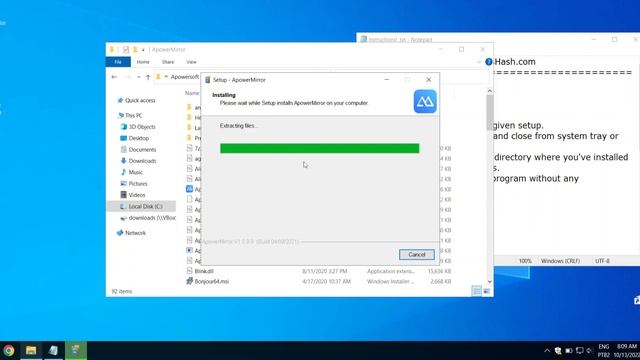
Task: Select the 92 items status text
Action: [122, 291]
